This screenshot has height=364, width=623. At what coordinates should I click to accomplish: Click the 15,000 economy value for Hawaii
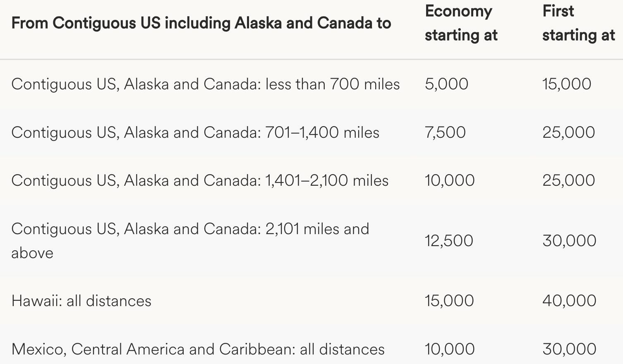pos(449,301)
